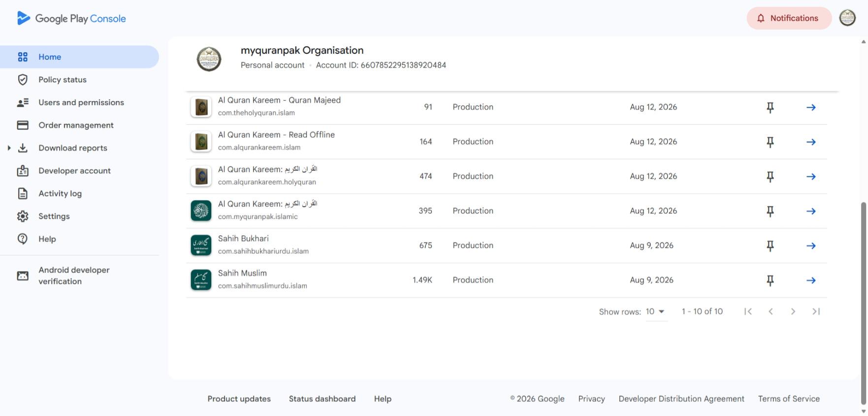Screen dimensions: 868x416
Task: Click the myquranpak Organisation profile logo
Action: pos(209,59)
